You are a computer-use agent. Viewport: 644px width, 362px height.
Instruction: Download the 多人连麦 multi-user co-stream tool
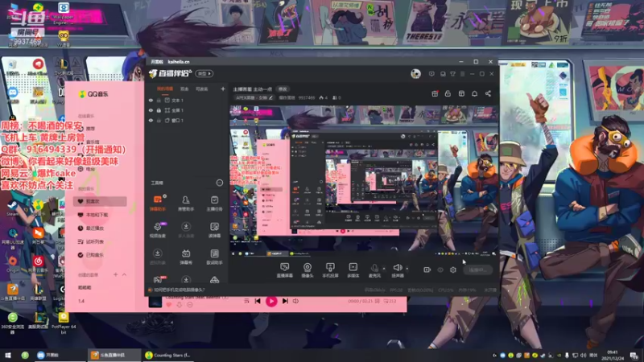click(186, 229)
